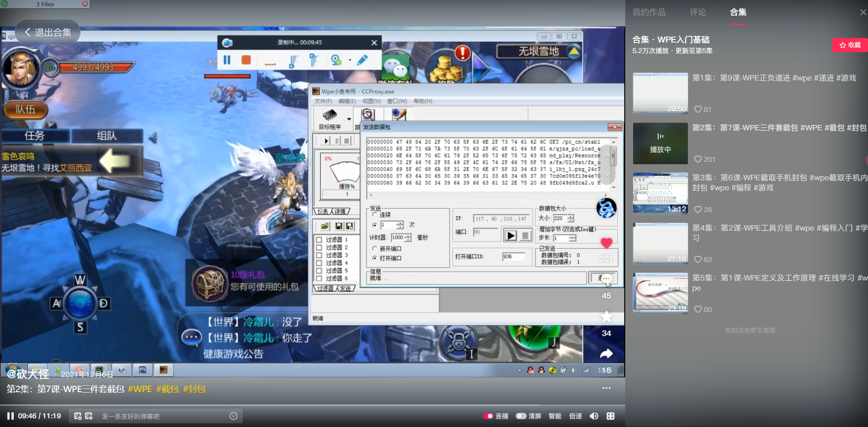
Task: Increase the 大小 packet size stepper
Action: [571, 216]
